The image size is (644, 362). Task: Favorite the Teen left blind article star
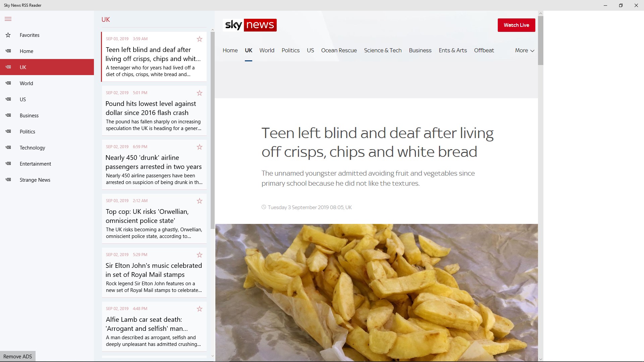tap(200, 39)
